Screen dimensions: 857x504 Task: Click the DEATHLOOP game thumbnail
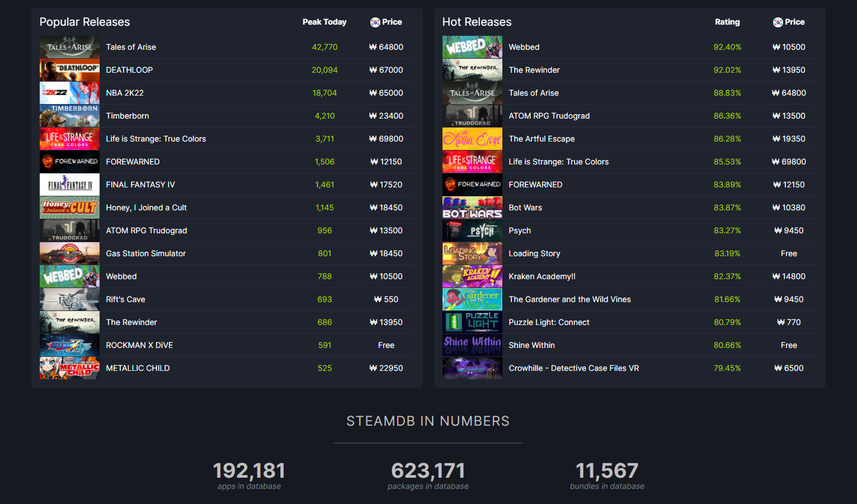(x=69, y=70)
